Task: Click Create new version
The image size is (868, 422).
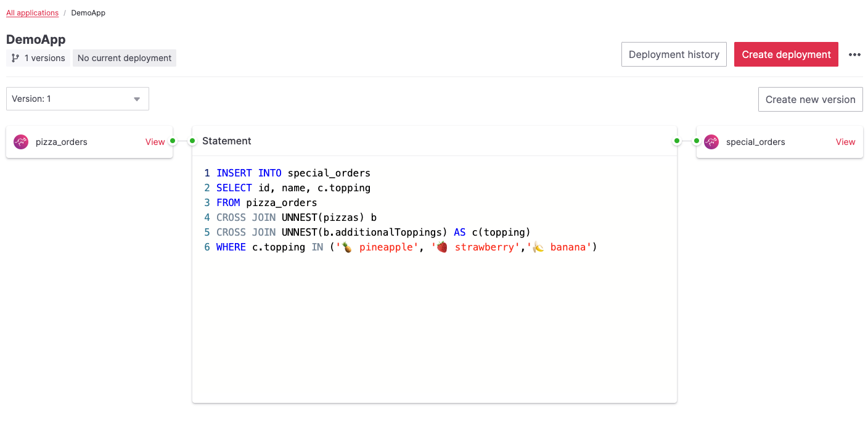Action: click(x=810, y=99)
